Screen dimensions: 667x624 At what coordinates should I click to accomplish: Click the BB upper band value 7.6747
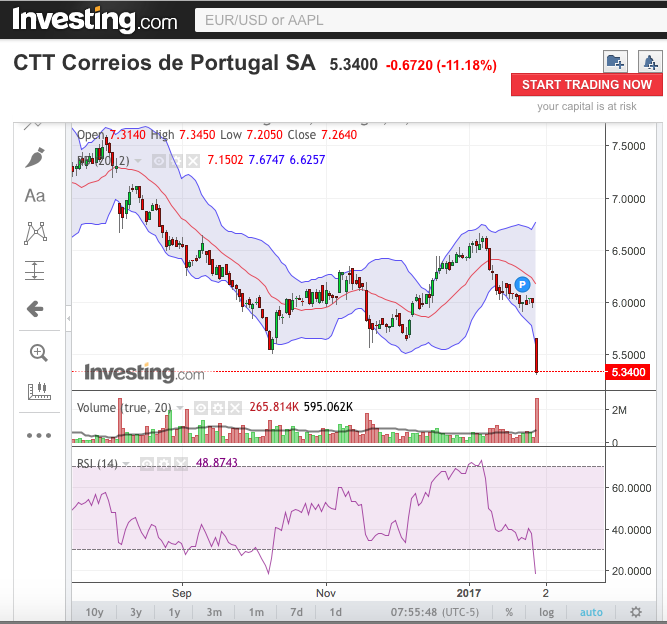pyautogui.click(x=266, y=160)
